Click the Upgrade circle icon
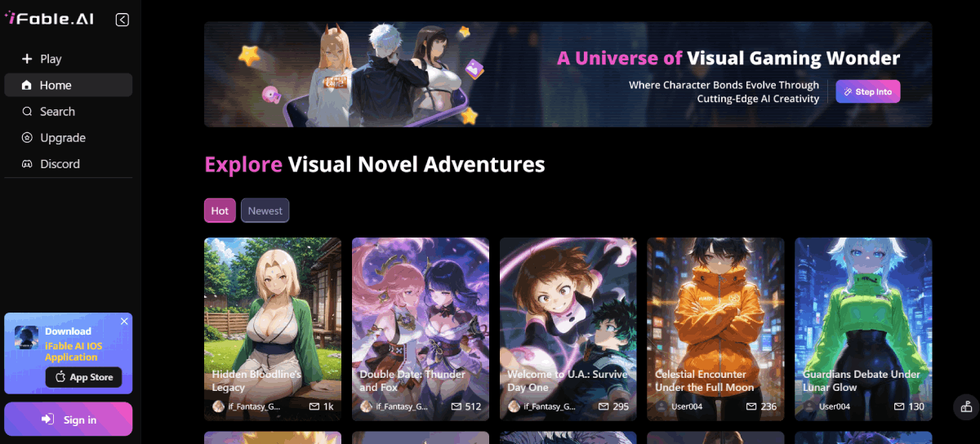Viewport: 980px width, 444px height. [x=27, y=138]
